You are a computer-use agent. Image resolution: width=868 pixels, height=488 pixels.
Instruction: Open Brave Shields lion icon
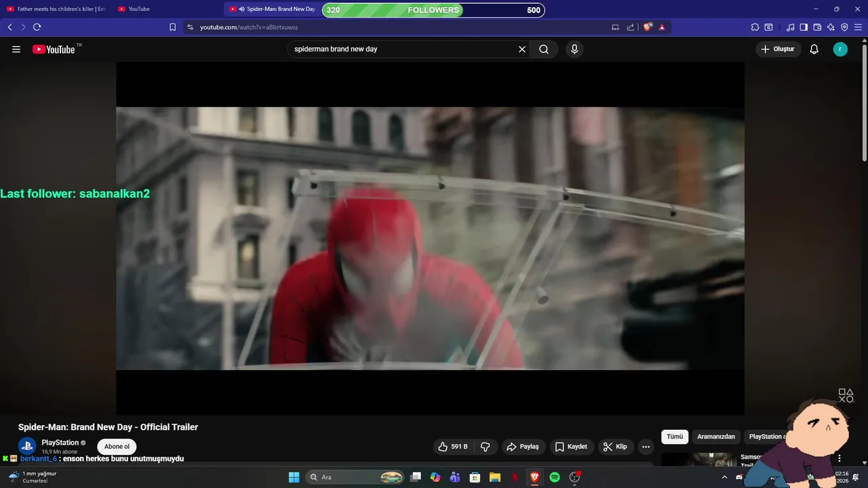(x=648, y=27)
